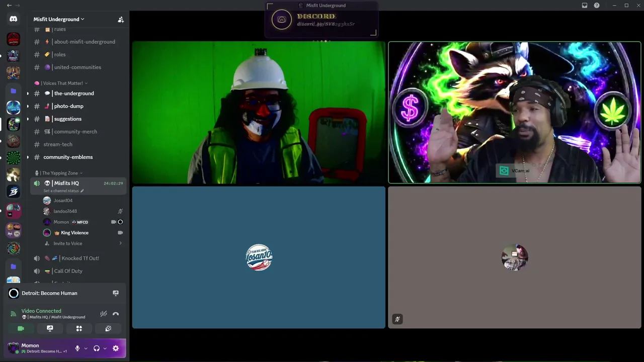Viewport: 644px width, 362px height.
Task: Open the maroon server folder with mini icons
Action: [x=14, y=211]
